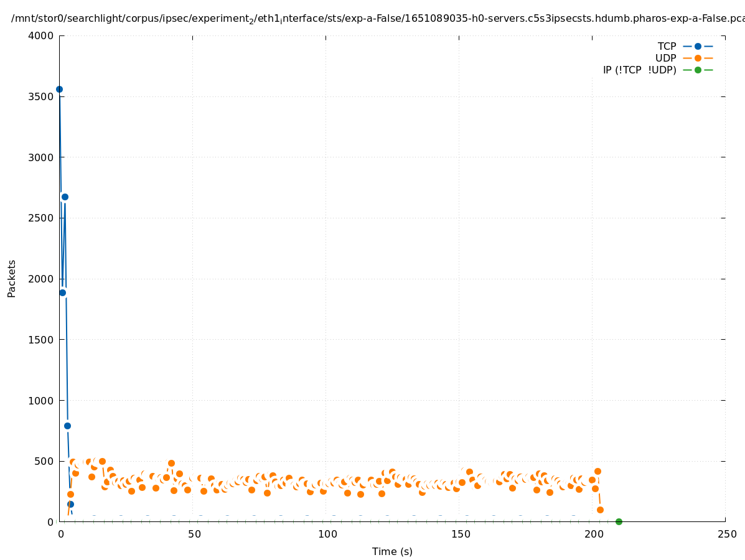Click the TCP data point near 2700 packets

pos(65,197)
